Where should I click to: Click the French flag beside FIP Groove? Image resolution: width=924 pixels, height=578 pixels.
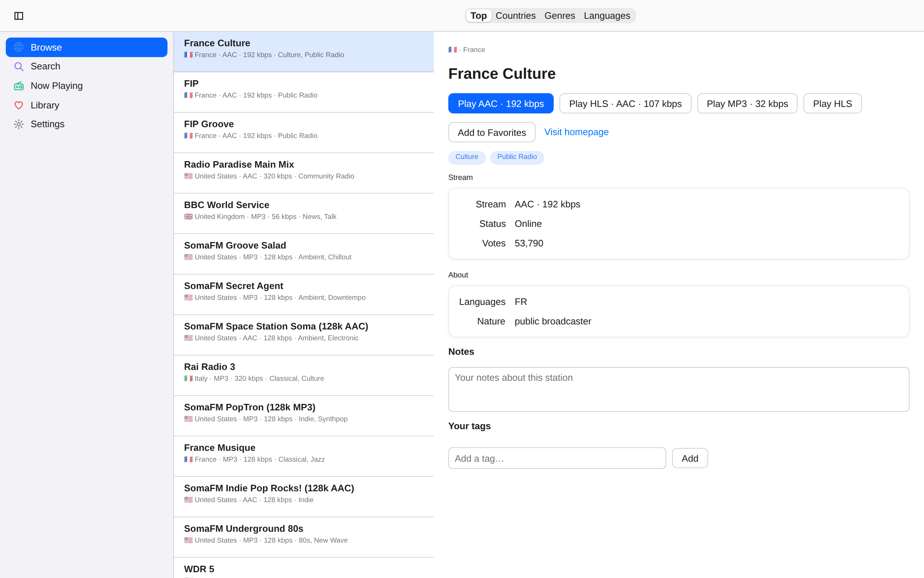tap(188, 136)
